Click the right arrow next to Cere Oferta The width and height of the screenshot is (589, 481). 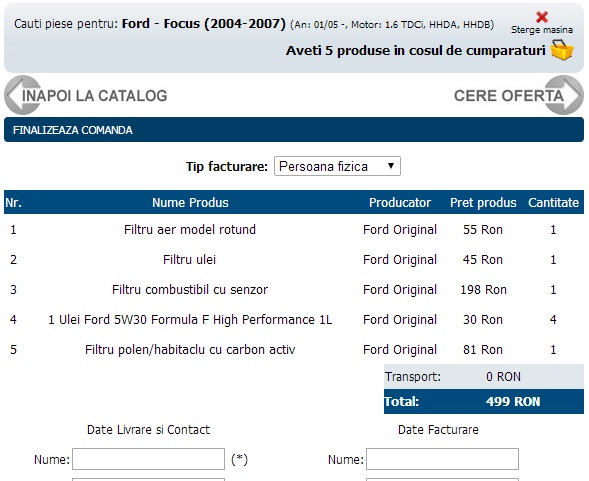pos(564,95)
